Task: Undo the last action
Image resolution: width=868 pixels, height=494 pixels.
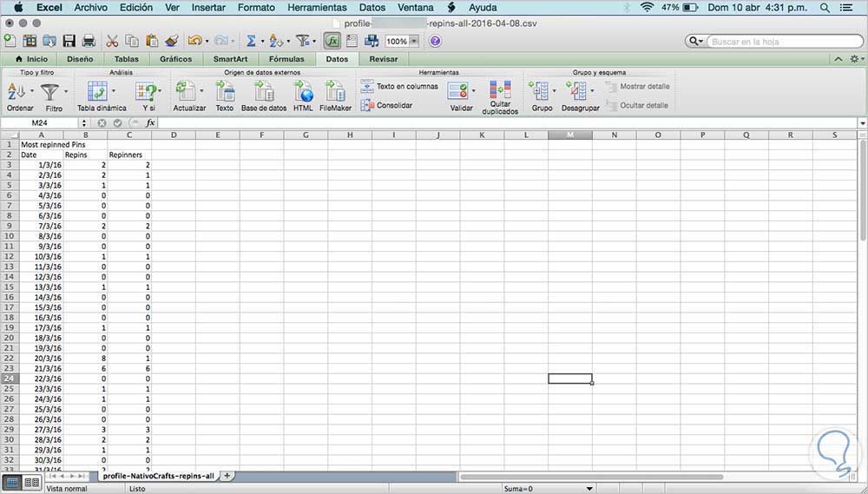Action: [x=194, y=41]
